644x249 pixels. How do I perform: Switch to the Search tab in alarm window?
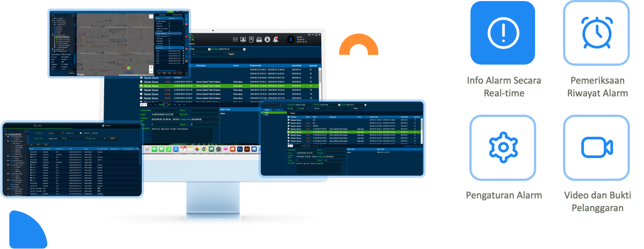point(38,126)
